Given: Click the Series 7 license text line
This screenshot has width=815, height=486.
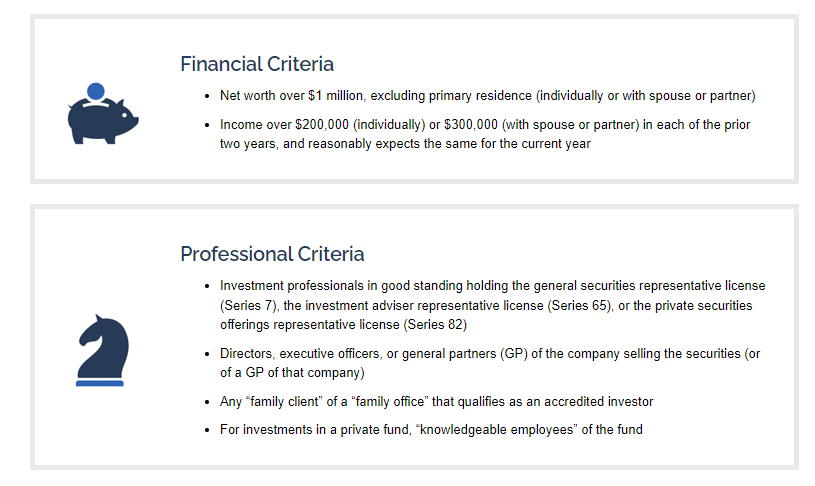Looking at the screenshot, I should 486,305.
